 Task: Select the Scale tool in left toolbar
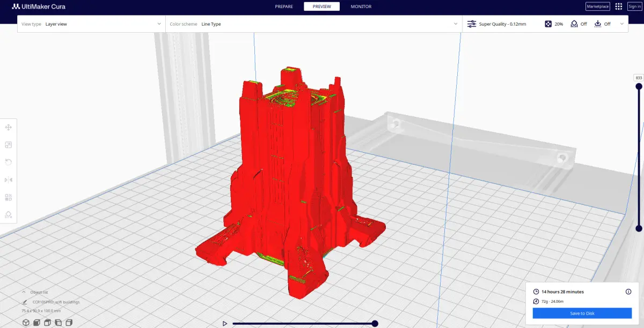click(x=9, y=145)
